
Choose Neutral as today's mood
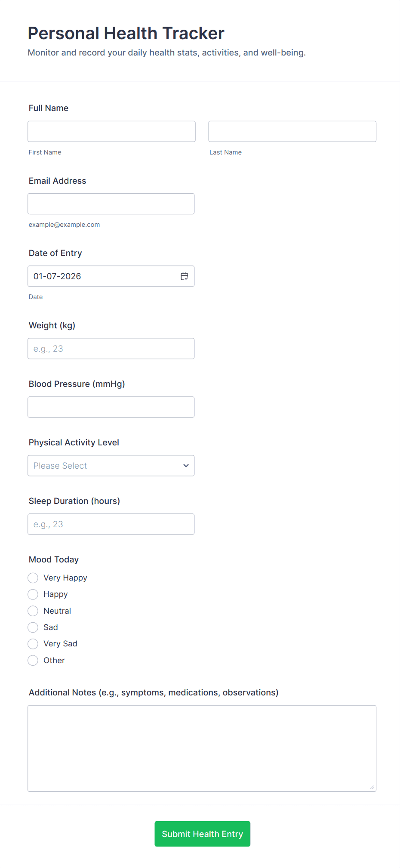click(33, 611)
